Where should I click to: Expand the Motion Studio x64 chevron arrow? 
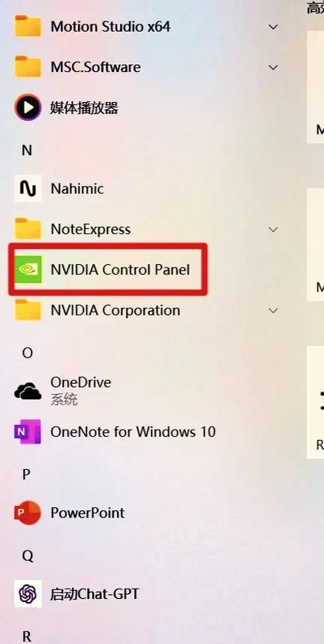273,27
